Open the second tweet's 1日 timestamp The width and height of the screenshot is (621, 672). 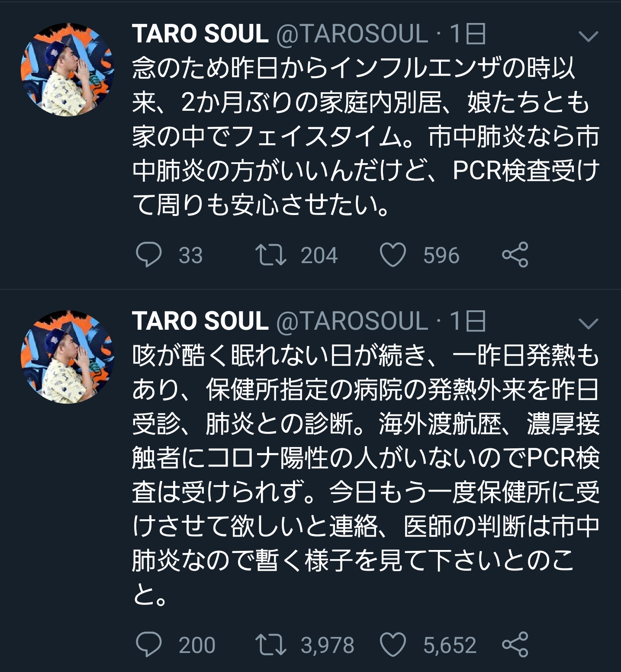coord(467,321)
